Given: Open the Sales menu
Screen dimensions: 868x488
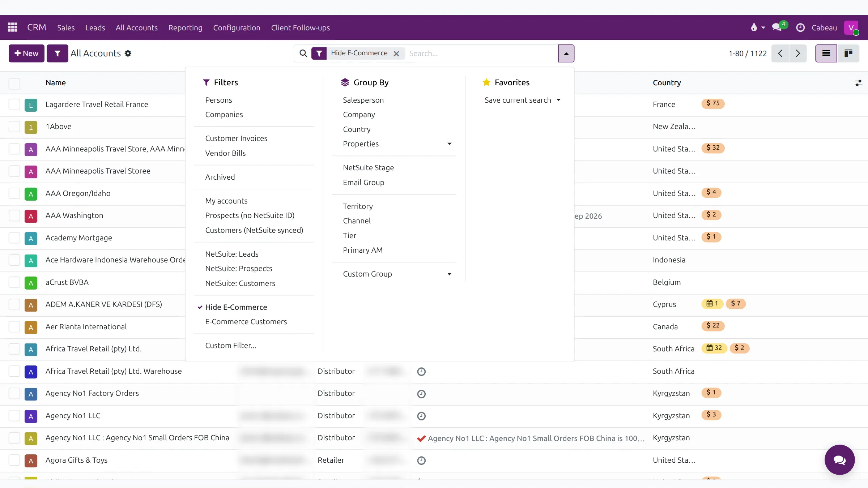Looking at the screenshot, I should [x=66, y=28].
